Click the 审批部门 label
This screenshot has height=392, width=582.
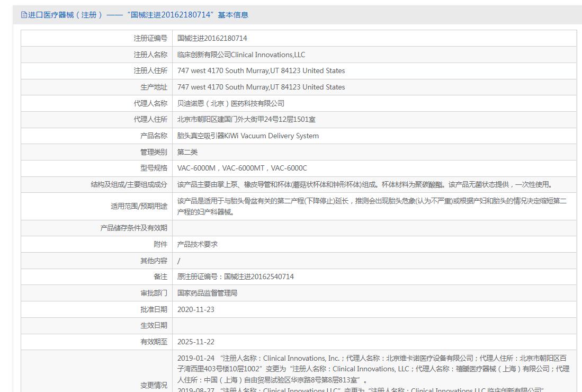coord(154,293)
